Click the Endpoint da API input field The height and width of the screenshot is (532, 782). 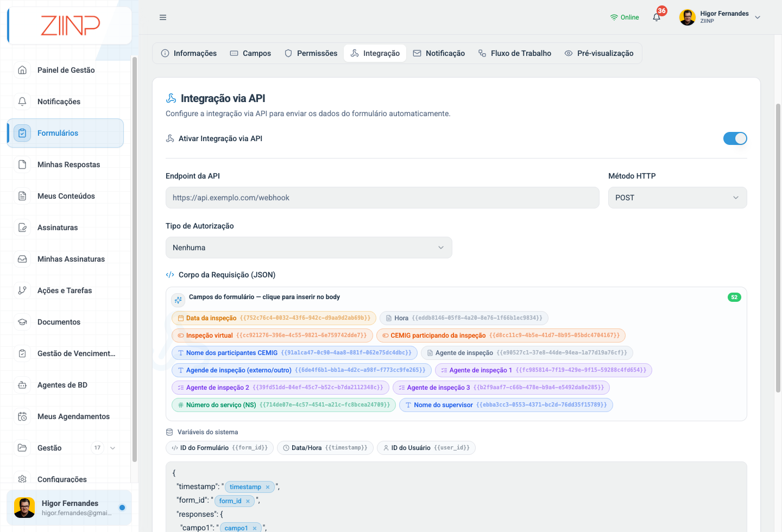tap(382, 198)
